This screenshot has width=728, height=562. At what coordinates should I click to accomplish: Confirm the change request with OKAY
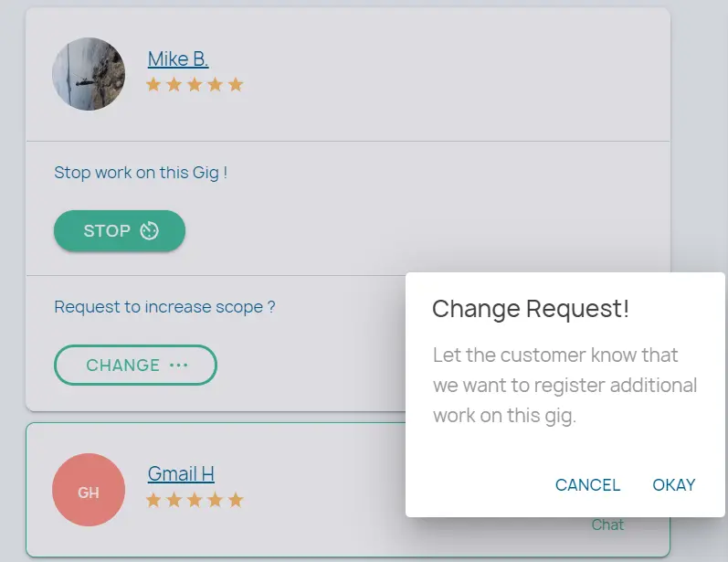pos(674,485)
